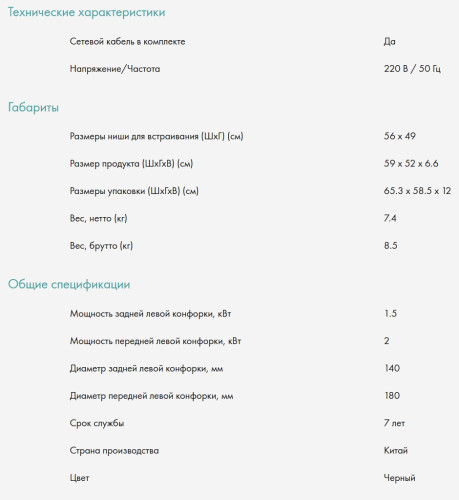
Task: Click the 220 В / 50 Гц value
Action: (412, 69)
